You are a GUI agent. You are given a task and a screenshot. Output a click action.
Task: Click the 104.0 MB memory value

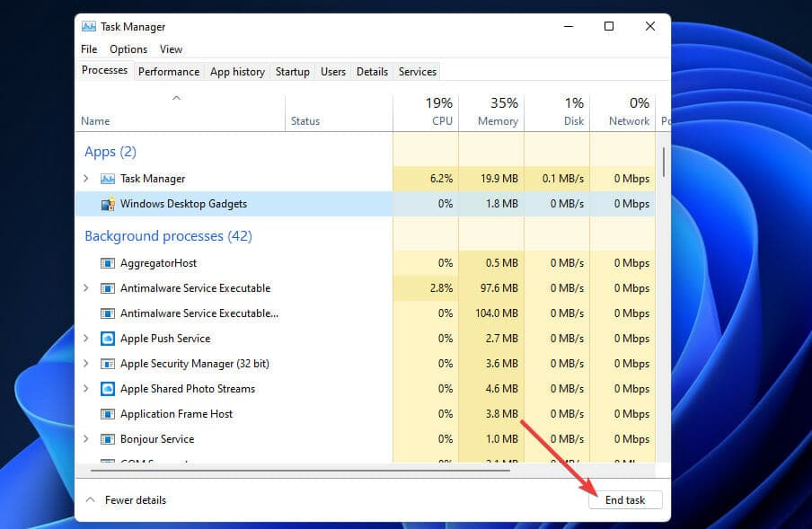[x=497, y=313]
